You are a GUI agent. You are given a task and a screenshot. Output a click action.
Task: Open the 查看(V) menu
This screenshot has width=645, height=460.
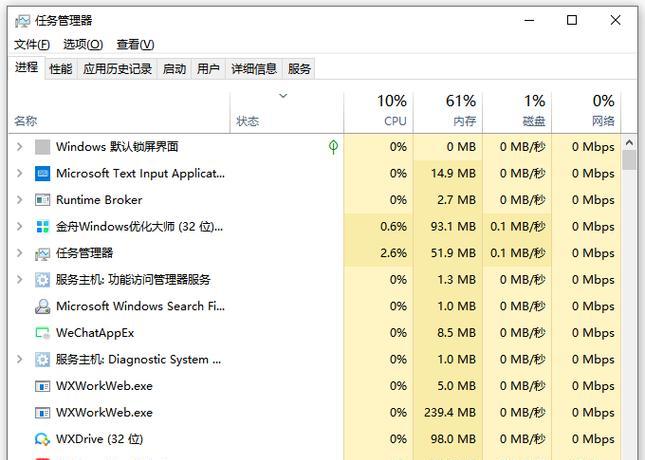(135, 44)
